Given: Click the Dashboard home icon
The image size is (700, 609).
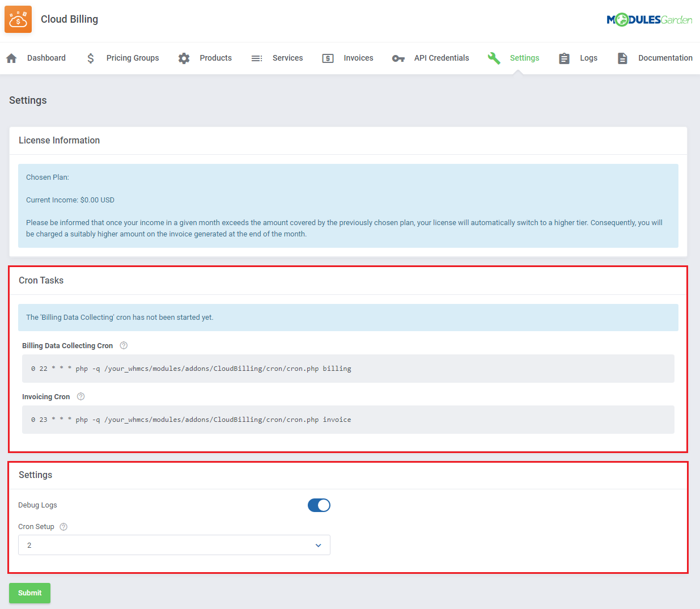Looking at the screenshot, I should pyautogui.click(x=11, y=58).
